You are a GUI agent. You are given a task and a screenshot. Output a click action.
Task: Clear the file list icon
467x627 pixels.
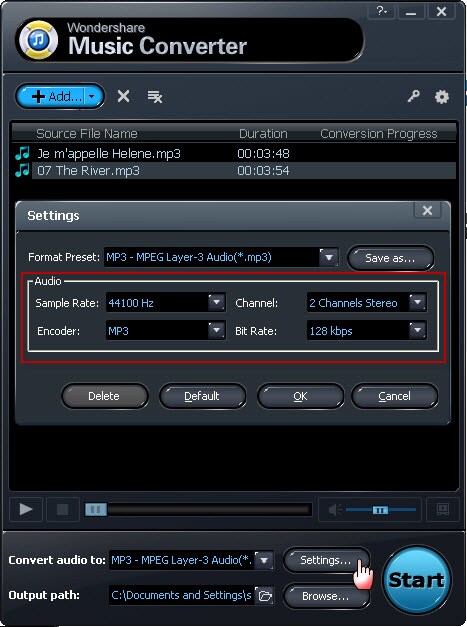[x=155, y=96]
